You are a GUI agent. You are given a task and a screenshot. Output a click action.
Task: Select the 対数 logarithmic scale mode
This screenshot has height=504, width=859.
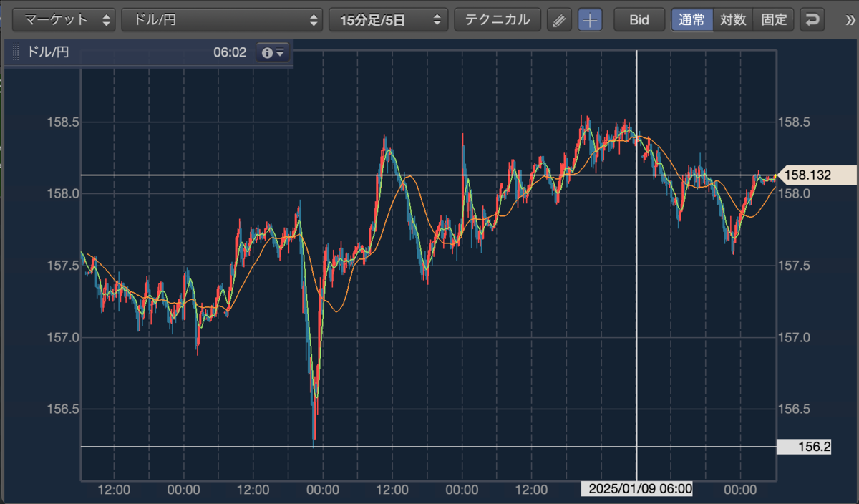coord(733,20)
